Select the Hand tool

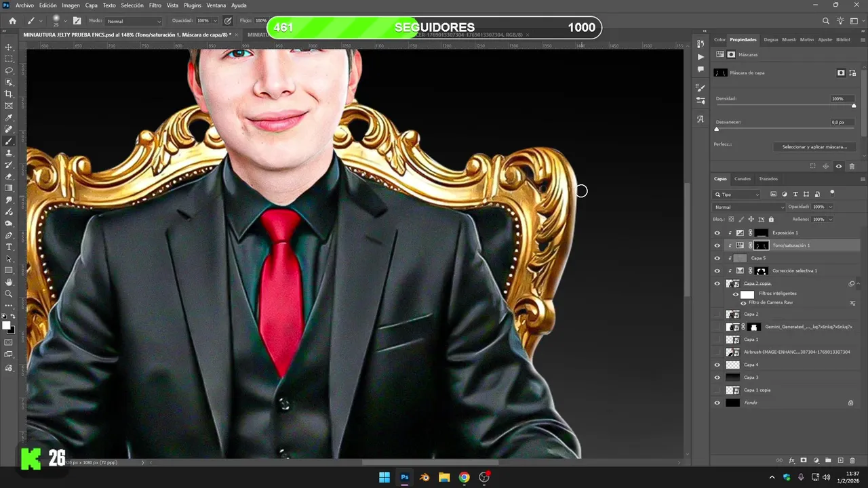(x=9, y=282)
